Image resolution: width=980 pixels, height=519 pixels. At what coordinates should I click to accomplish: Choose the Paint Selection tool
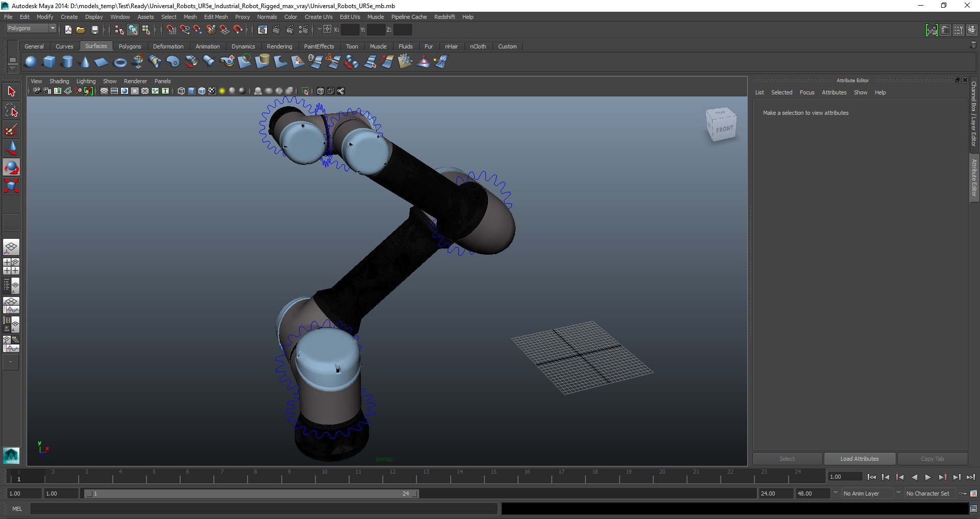point(11,130)
